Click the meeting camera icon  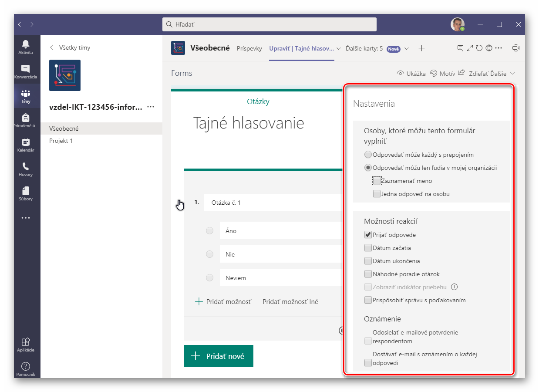pos(516,48)
